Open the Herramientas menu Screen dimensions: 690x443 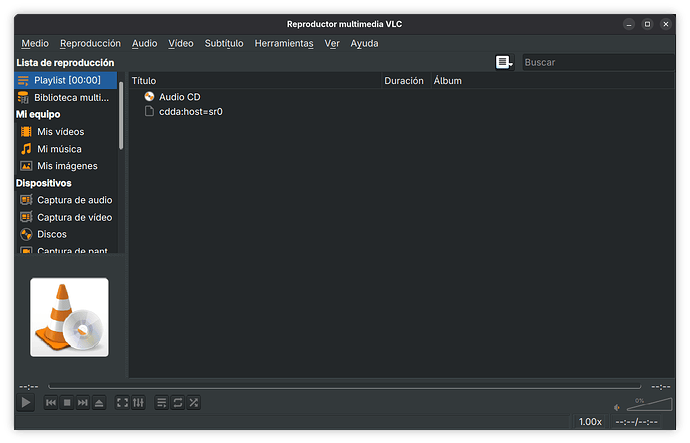point(284,44)
